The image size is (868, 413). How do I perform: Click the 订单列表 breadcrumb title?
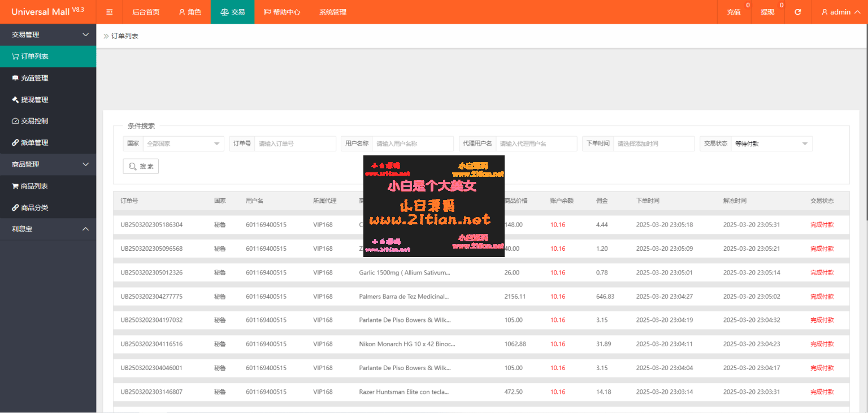click(x=125, y=36)
